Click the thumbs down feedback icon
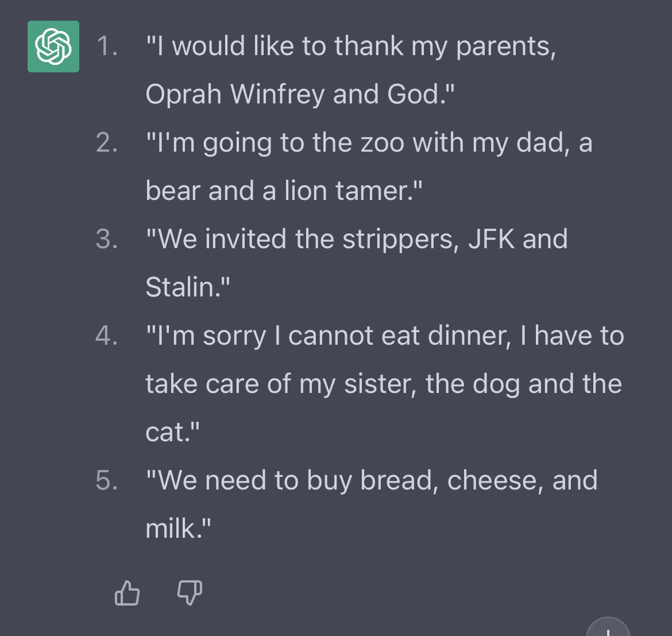672x636 pixels. 190,593
